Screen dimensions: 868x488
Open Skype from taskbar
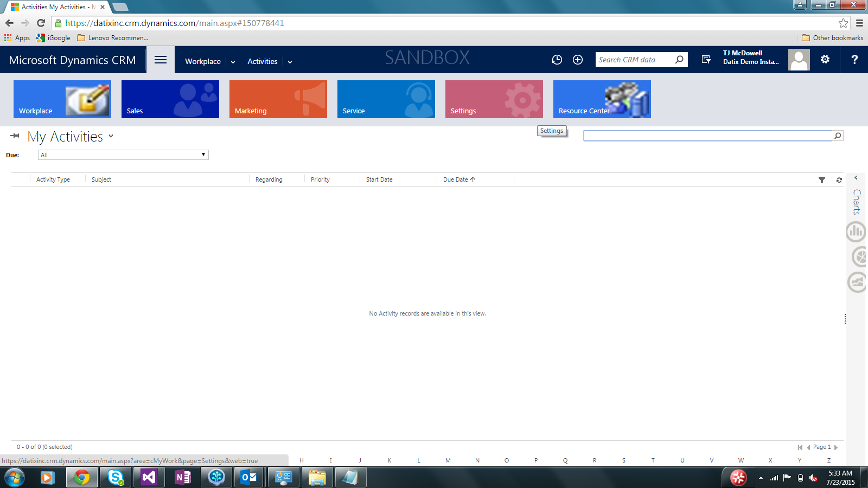pos(115,478)
